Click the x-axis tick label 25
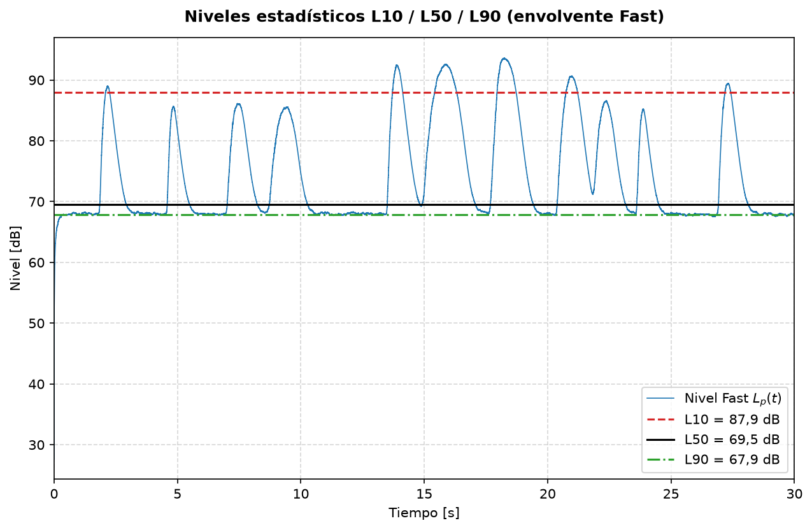Viewport: 812px width, 530px height. 671,494
